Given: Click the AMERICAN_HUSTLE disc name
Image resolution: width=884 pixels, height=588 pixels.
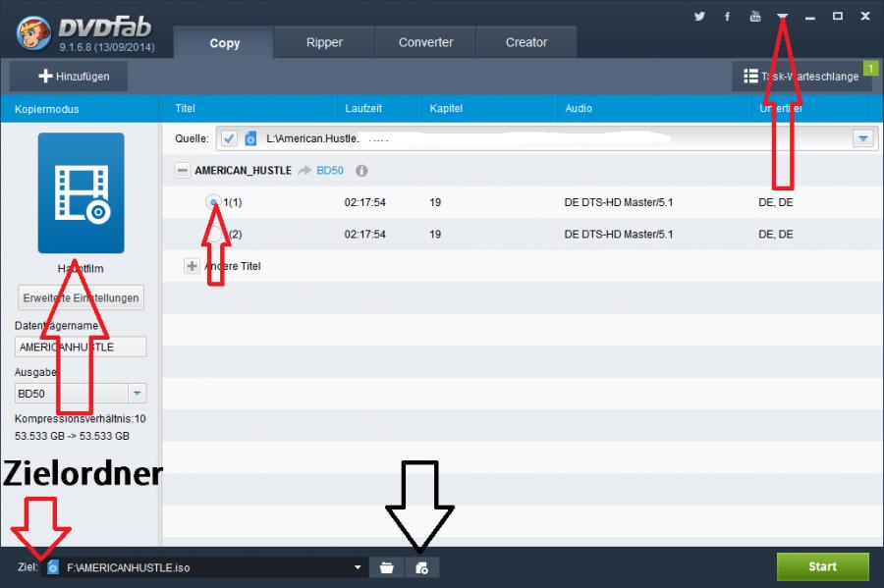Looking at the screenshot, I should pyautogui.click(x=243, y=170).
